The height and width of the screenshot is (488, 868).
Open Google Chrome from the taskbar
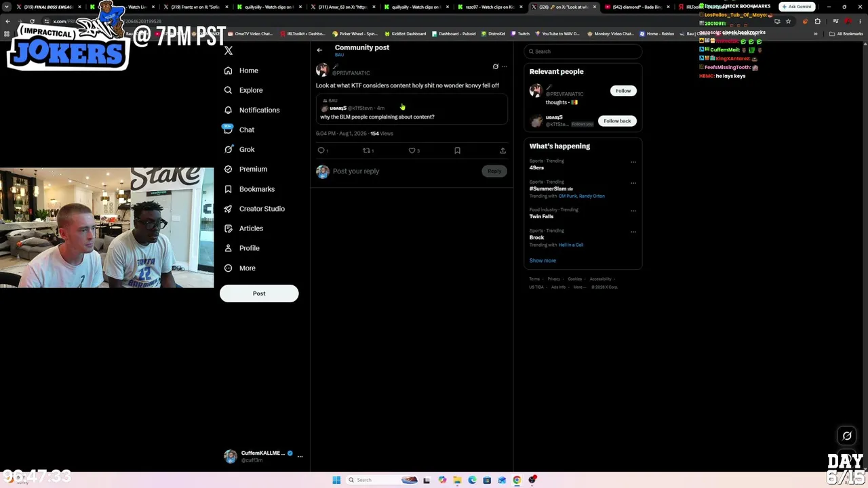pyautogui.click(x=517, y=480)
